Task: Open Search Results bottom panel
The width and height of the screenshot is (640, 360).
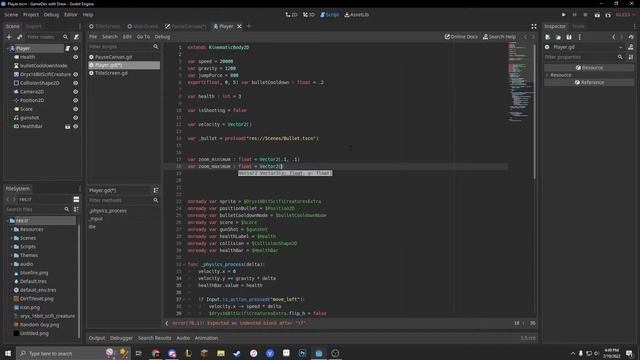Action: pyautogui.click(x=155, y=338)
